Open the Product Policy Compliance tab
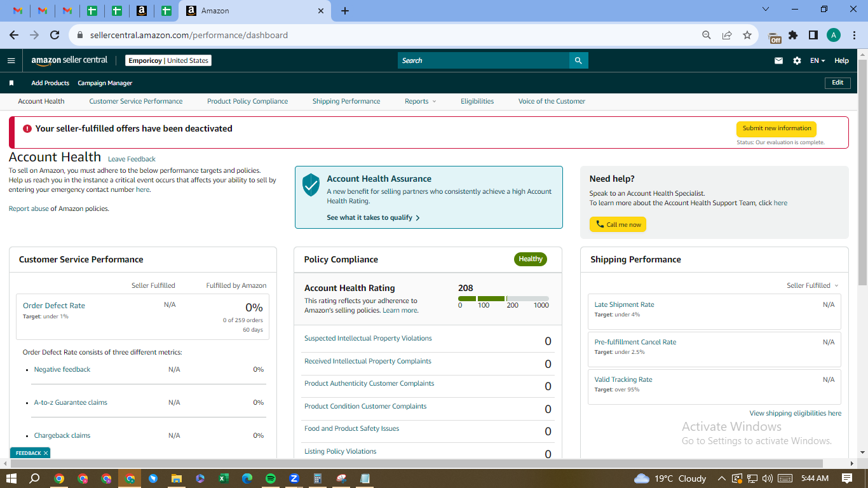Viewport: 868px width, 488px height. tap(247, 102)
